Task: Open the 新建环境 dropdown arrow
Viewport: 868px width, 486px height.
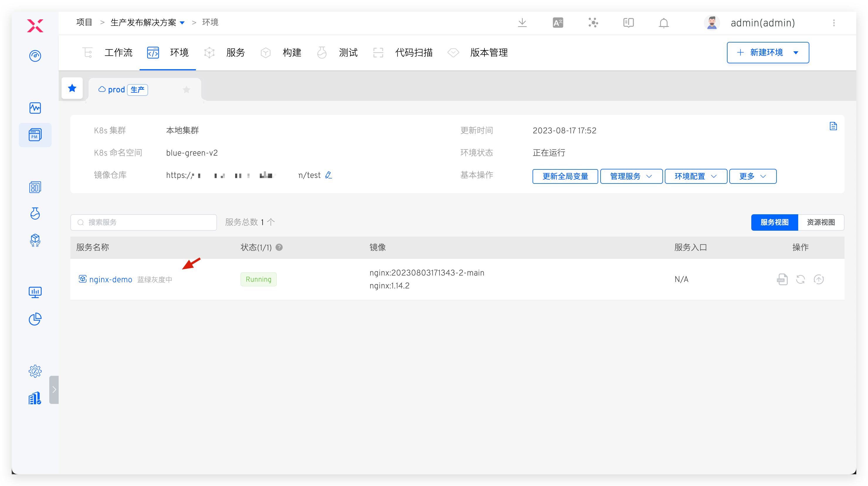Action: 796,52
